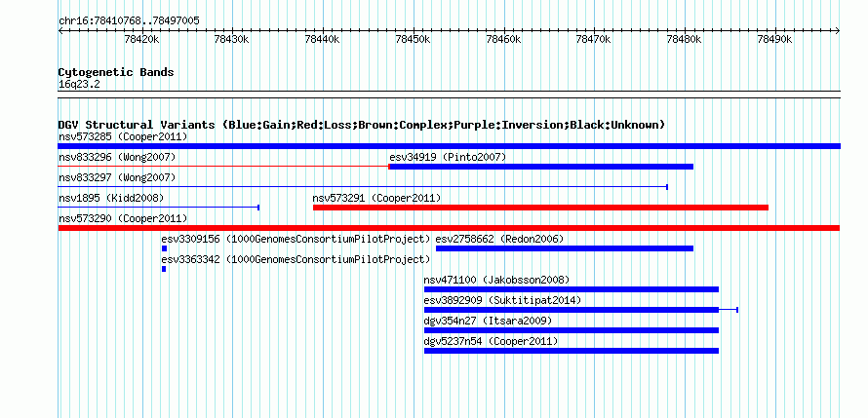The height and width of the screenshot is (418, 868).
Task: Select the esv2758662 blue gain bar
Action: tap(565, 248)
